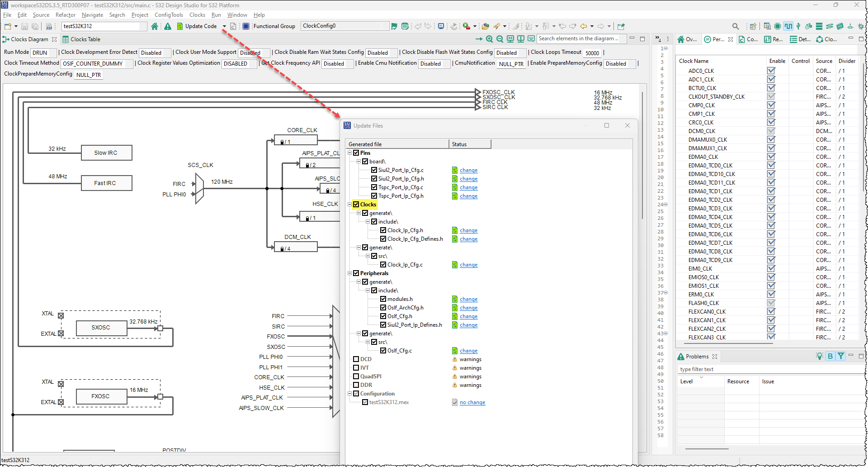This screenshot has height=467, width=868.
Task: Click the lightbulb icon in Problems panel
Action: click(x=819, y=356)
